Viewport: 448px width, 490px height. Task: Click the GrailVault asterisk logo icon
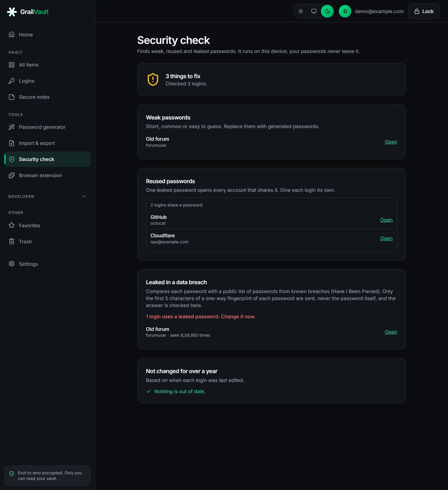12,12
